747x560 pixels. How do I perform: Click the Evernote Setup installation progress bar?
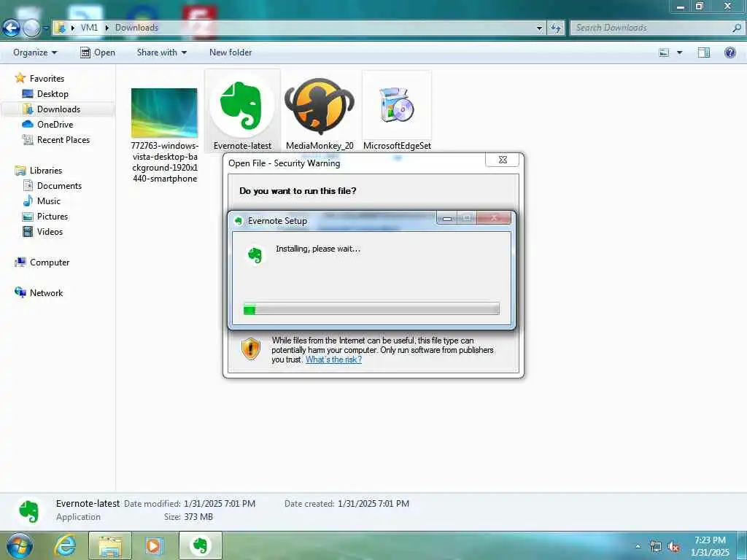[x=371, y=309]
